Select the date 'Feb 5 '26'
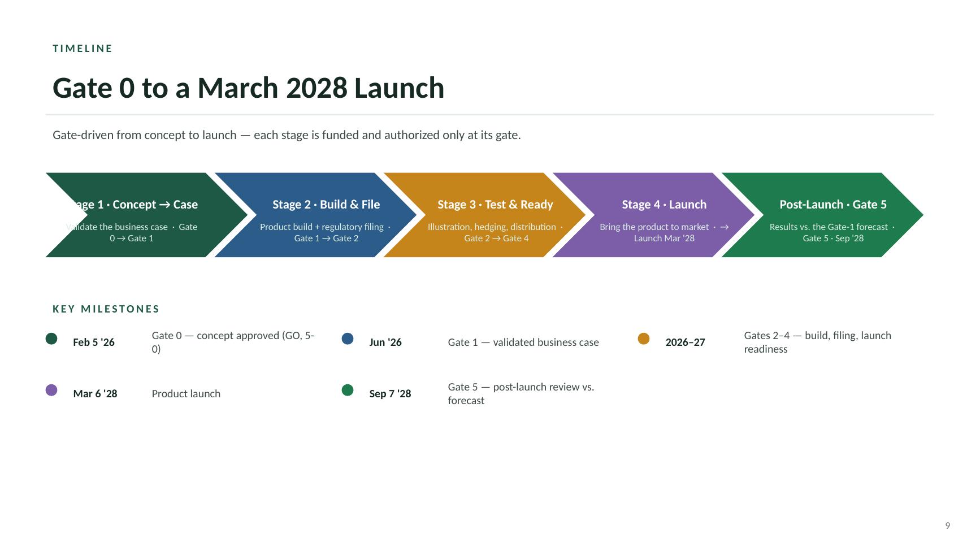The width and height of the screenshot is (980, 551). click(x=94, y=342)
